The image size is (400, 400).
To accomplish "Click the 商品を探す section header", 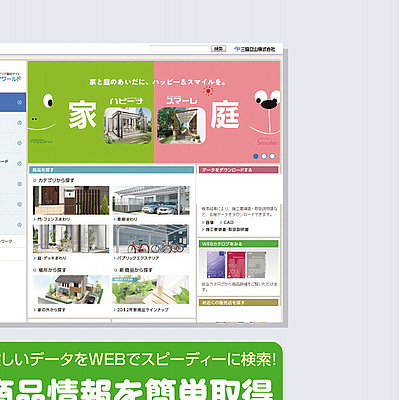I will (111, 170).
